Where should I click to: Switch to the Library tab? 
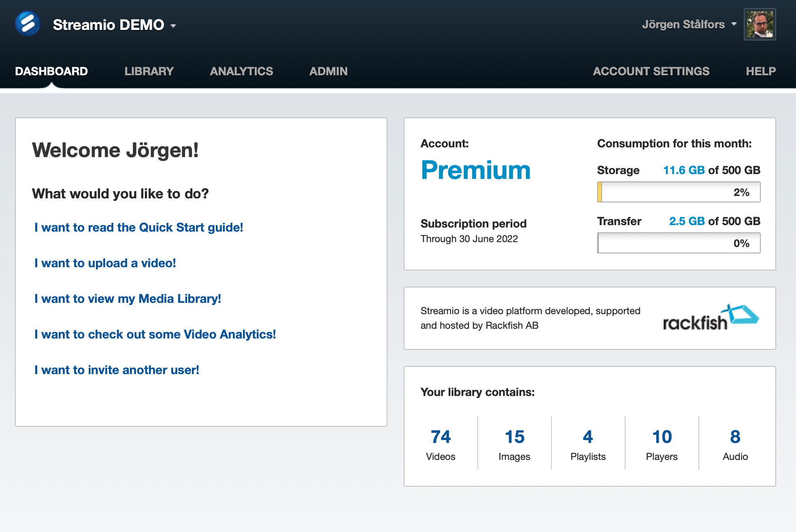pyautogui.click(x=149, y=71)
